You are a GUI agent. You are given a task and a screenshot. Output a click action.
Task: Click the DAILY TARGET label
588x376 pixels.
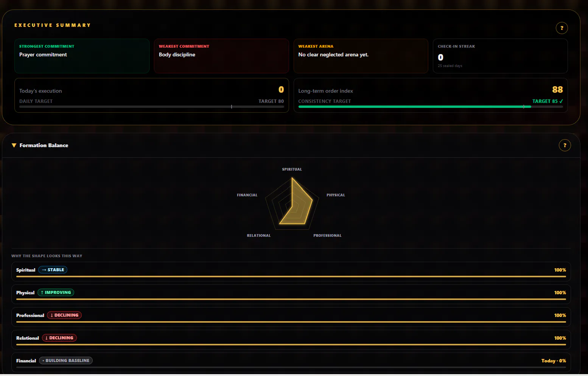[36, 101]
